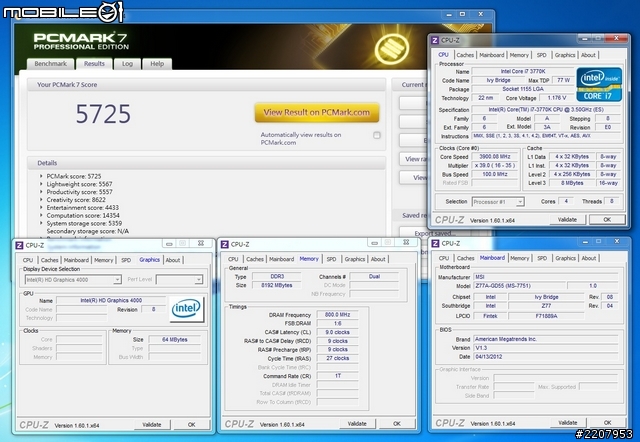Select Caches tab in the CPU window

(465, 55)
